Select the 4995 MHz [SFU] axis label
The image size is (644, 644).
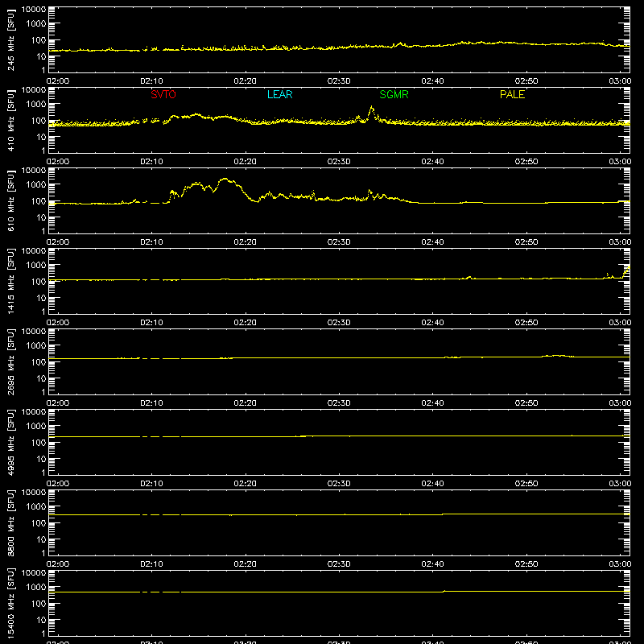click(10, 443)
